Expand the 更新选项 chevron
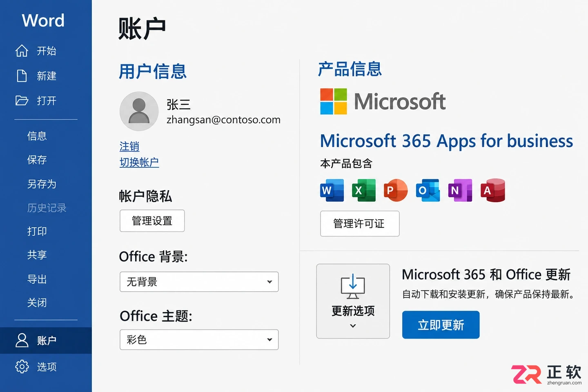This screenshot has width=588, height=392. click(x=353, y=326)
